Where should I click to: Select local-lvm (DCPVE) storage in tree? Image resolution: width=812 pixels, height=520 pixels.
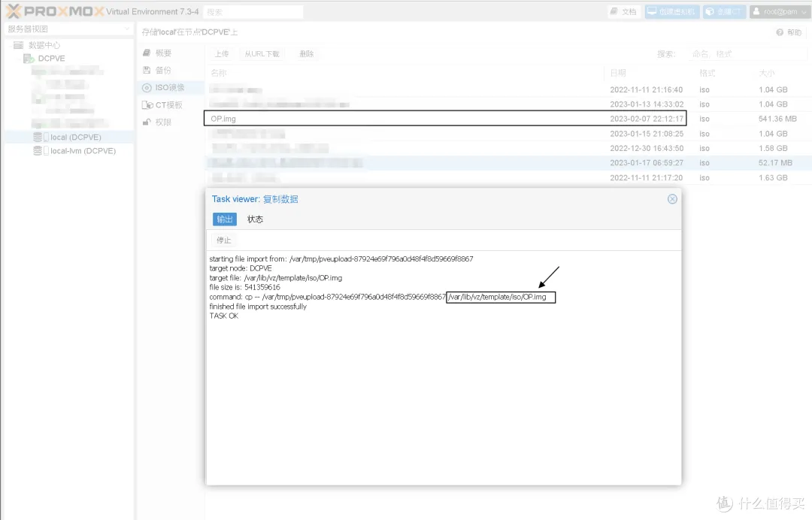point(82,151)
